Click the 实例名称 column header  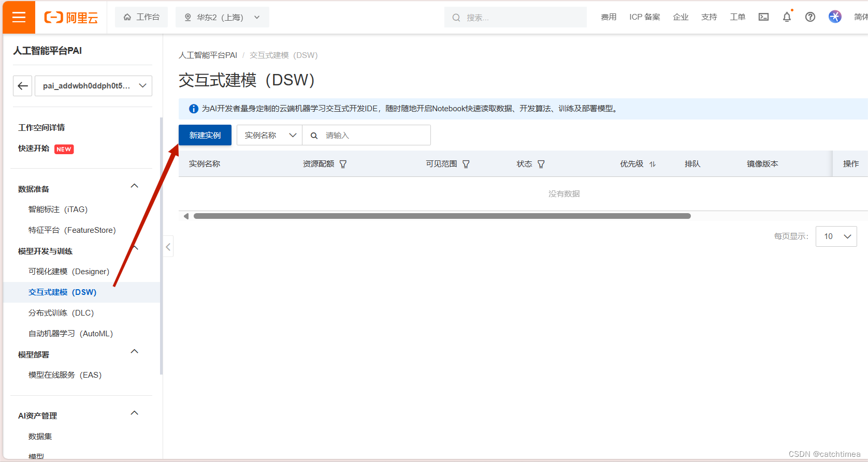pos(205,164)
